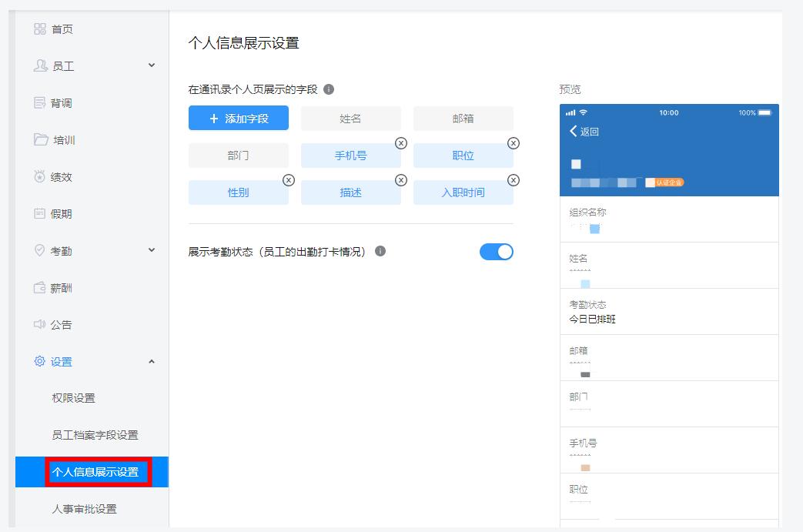Screen dimensions: 803x532
Task: Click the 公告 announcement icon
Action: (42, 325)
